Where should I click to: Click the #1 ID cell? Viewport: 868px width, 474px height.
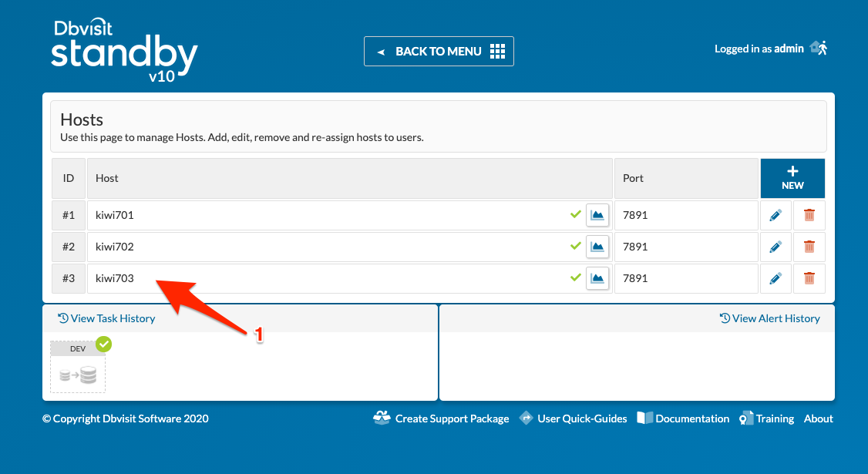[x=69, y=215]
